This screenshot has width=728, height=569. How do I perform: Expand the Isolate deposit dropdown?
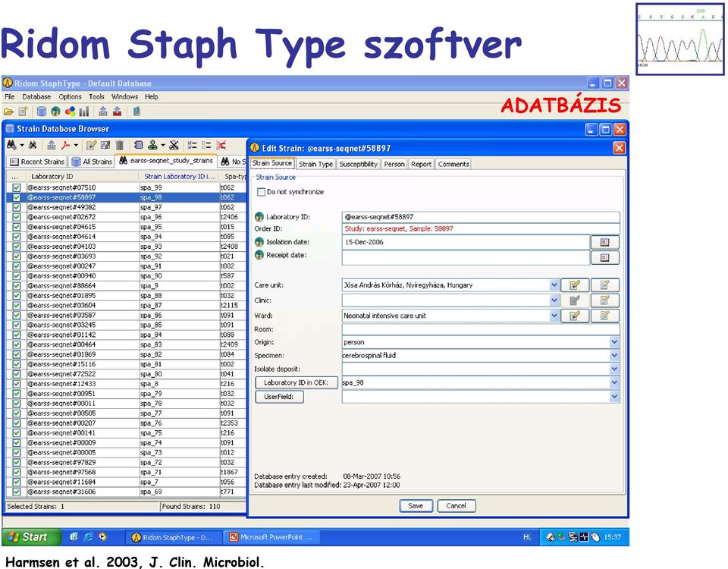pos(614,369)
